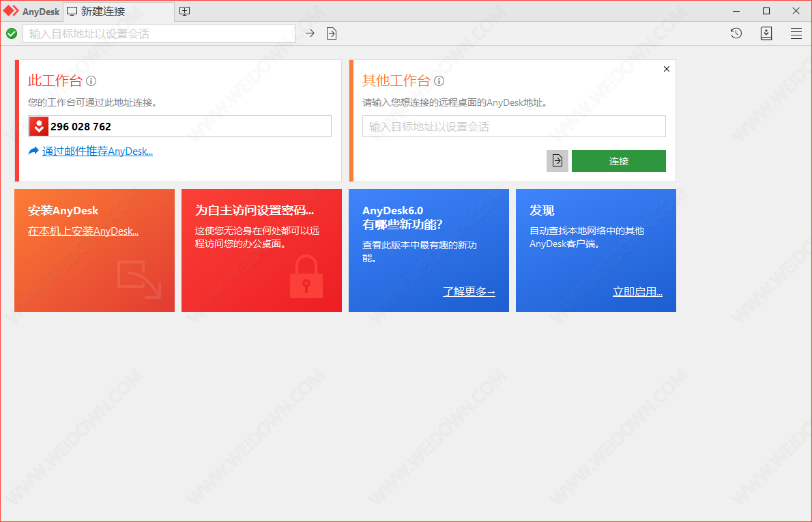Maximize the AnyDesk window
Screen dimensions: 812x522
[766, 11]
